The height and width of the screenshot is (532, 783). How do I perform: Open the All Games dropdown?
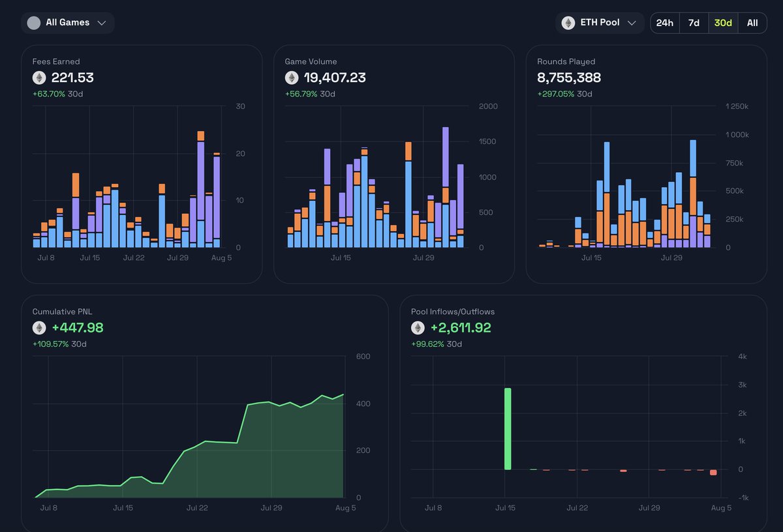tap(68, 23)
